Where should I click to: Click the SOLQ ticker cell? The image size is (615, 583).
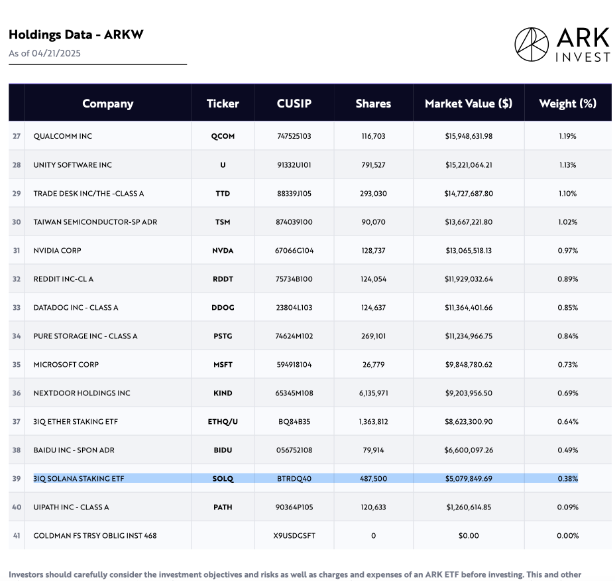coord(223,479)
